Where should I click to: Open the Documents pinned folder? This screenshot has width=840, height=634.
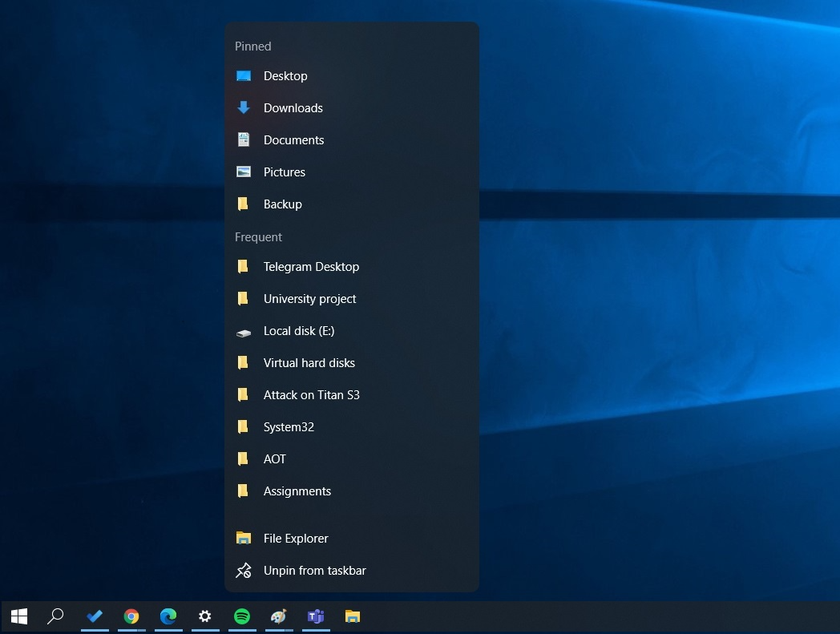click(293, 139)
